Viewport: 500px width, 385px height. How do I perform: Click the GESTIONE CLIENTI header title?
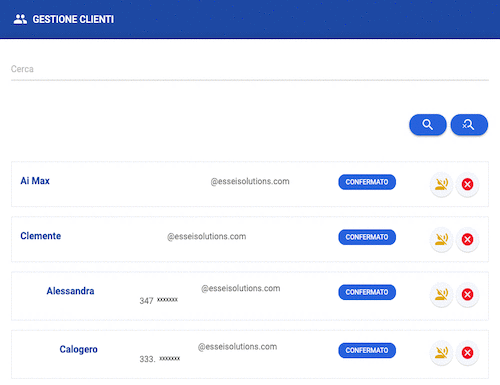(x=73, y=19)
